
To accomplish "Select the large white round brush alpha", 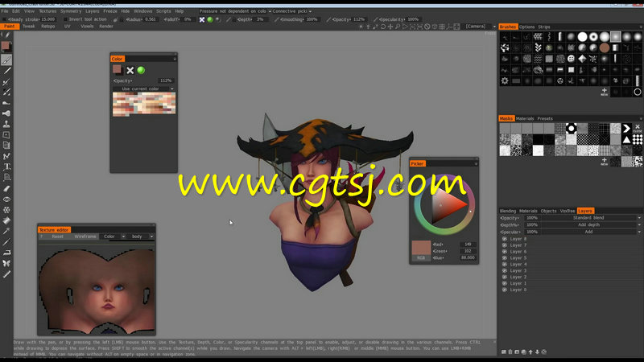I will pyautogui.click(x=582, y=37).
